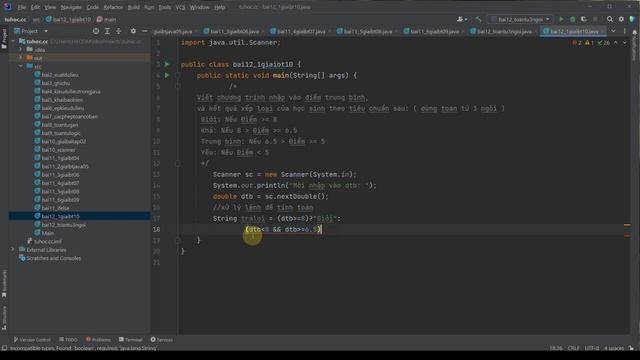Run main method from gutter arrow
This screenshot has width=640, height=360.
coord(167,75)
